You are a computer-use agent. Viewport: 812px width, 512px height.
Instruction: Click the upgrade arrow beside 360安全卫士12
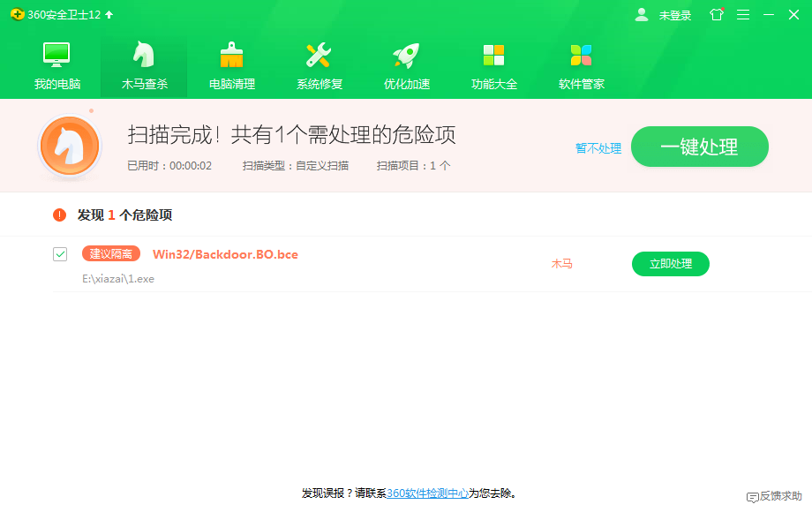109,14
